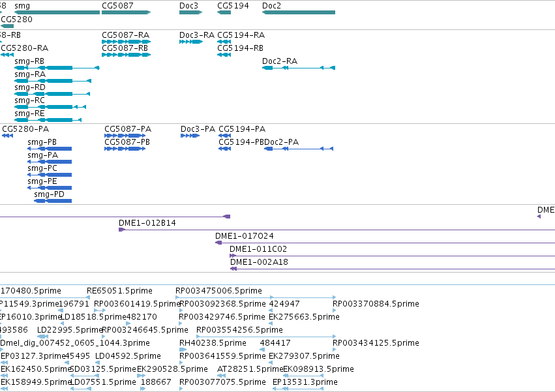Click the Doc2 gene bar
Screen dimensions: 555x392
[299, 12]
